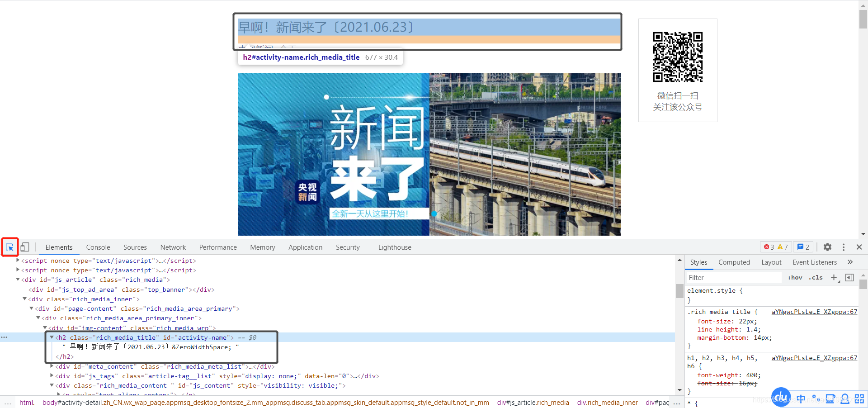This screenshot has width=868, height=408.
Task: Open the IME soft keyboard icon
Action: coord(830,399)
